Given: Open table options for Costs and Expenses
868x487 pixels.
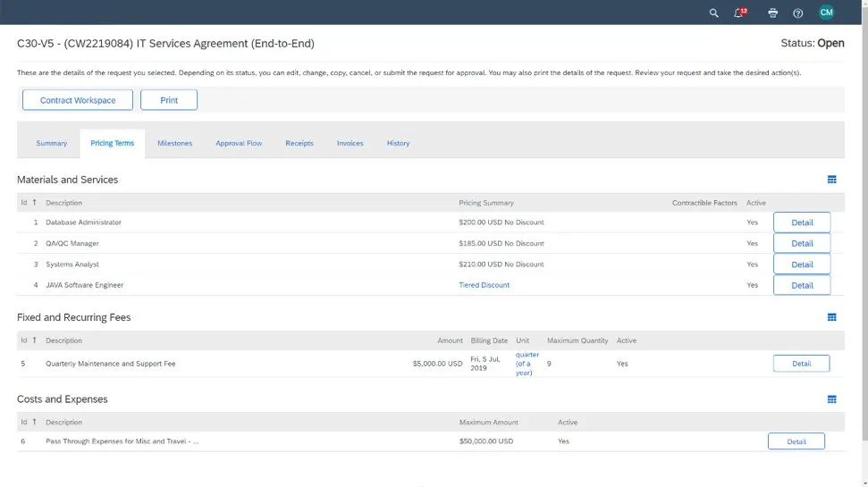Looking at the screenshot, I should [831, 399].
